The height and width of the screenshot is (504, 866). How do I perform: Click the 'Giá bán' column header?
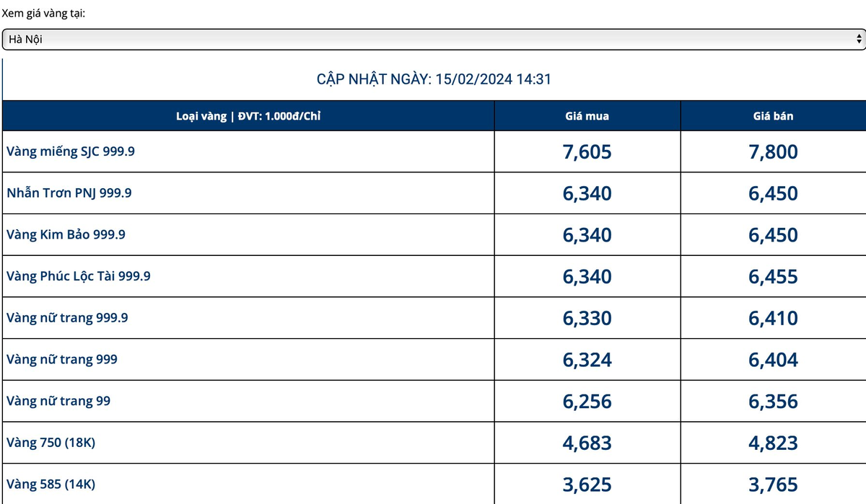(x=773, y=115)
